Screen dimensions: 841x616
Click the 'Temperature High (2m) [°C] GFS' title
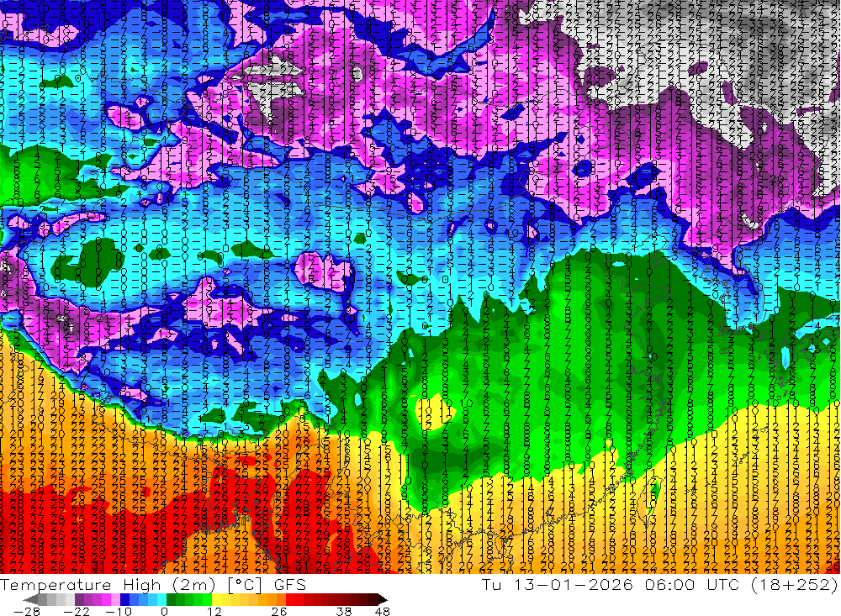153,584
